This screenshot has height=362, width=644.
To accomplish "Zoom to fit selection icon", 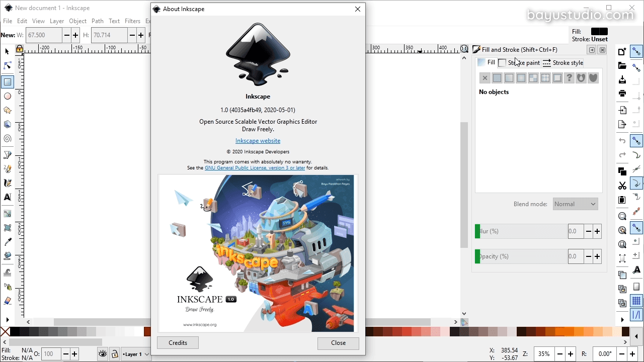I will pyautogui.click(x=622, y=216).
